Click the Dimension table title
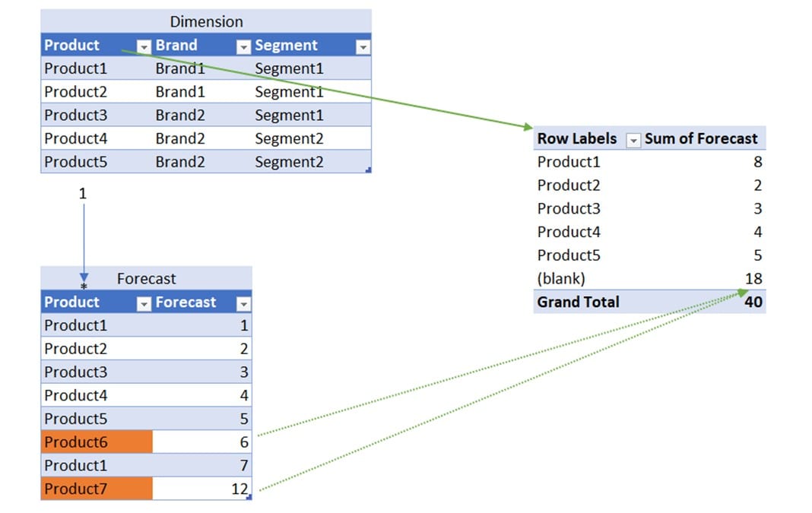 tap(206, 22)
